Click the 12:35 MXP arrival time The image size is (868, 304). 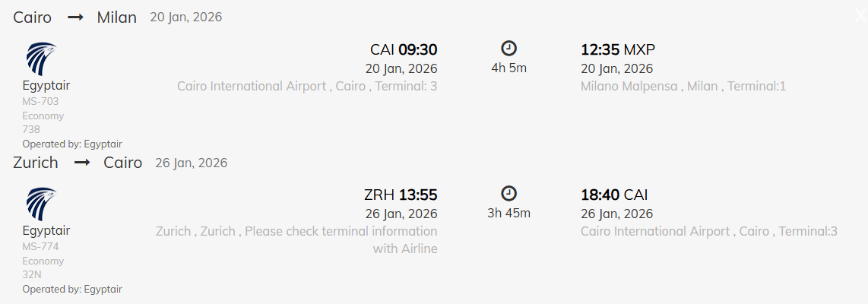tap(617, 50)
